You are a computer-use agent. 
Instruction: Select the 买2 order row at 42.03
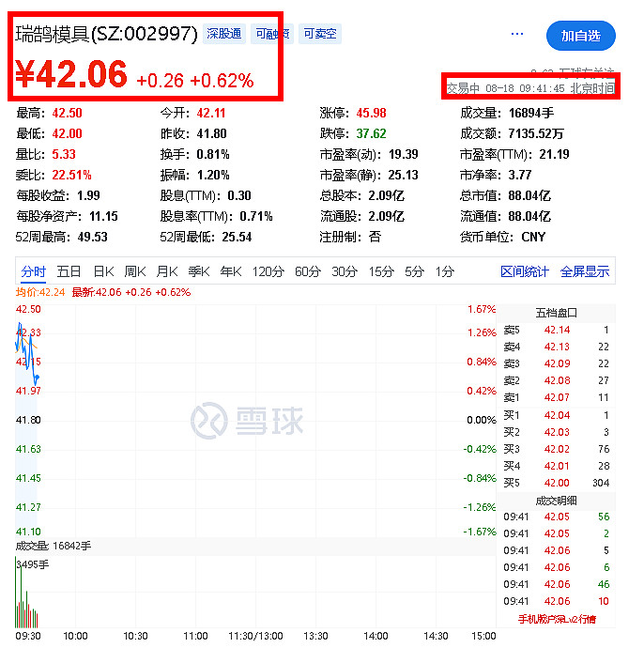tap(556, 432)
